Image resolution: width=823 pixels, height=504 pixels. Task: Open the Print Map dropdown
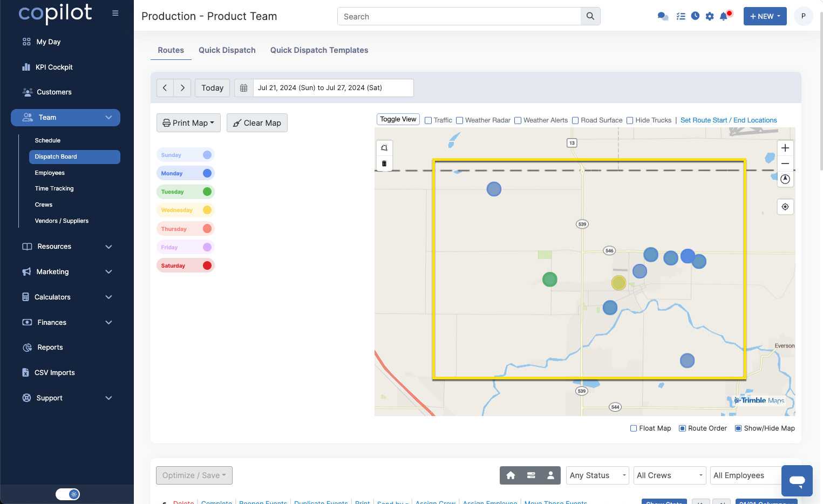[x=188, y=123]
